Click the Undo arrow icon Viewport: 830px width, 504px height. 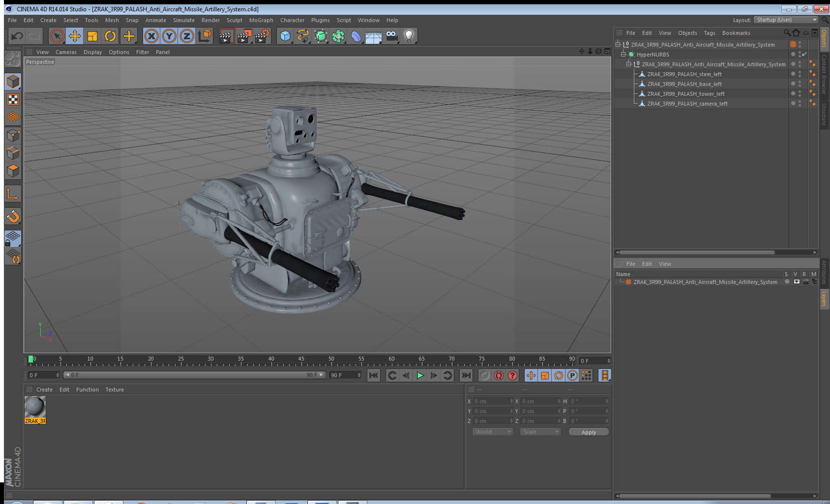(17, 36)
